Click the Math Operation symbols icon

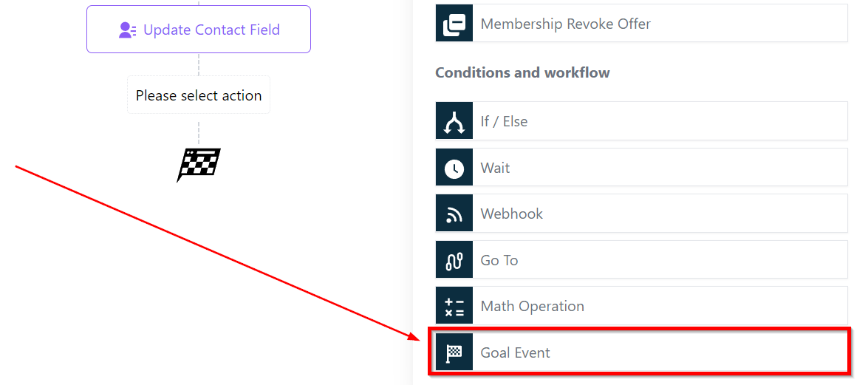tap(454, 306)
